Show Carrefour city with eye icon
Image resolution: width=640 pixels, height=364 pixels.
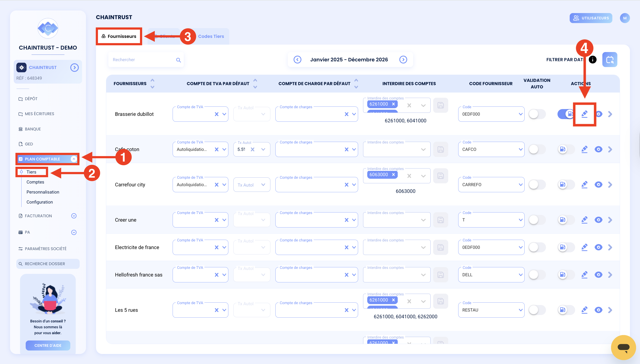point(598,184)
